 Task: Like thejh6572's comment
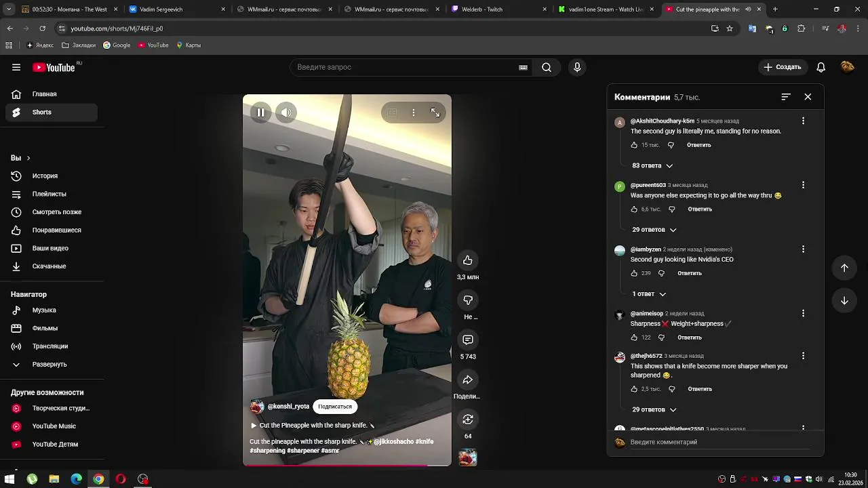(634, 389)
